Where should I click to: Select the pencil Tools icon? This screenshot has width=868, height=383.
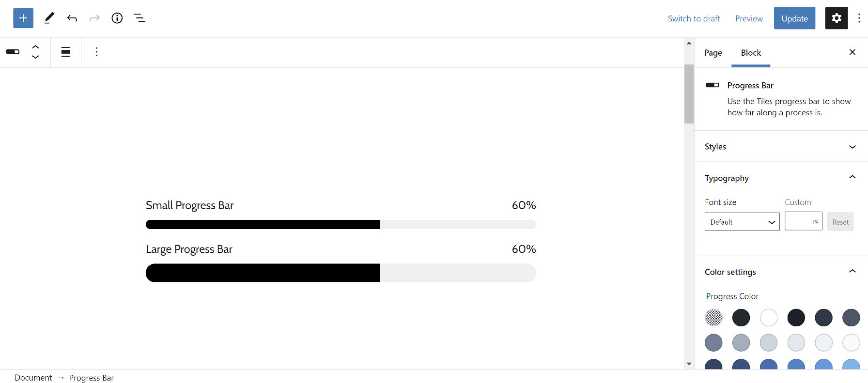[49, 18]
